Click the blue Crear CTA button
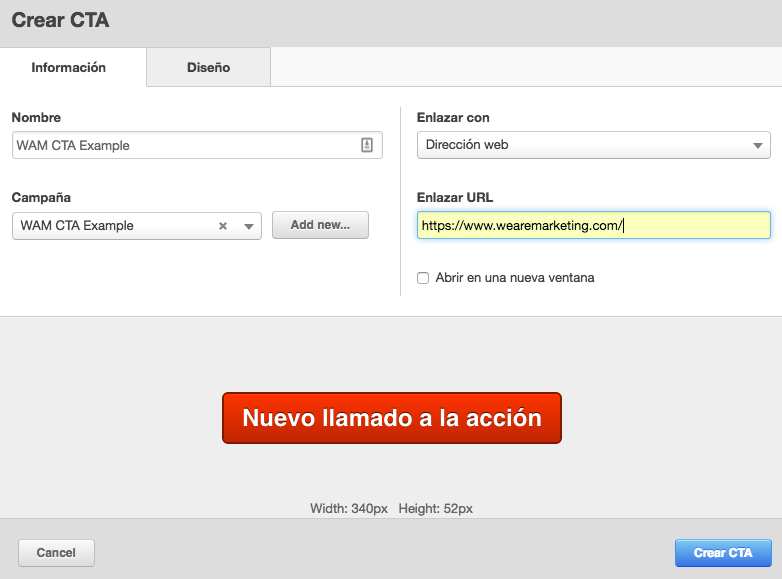This screenshot has width=782, height=579. tap(722, 553)
